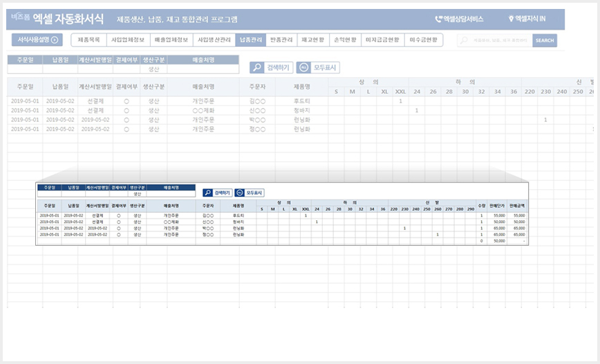Click the quantity 1 under XXL in the main table's 김○○ row
Screen dimensions: 600x364
(401, 102)
